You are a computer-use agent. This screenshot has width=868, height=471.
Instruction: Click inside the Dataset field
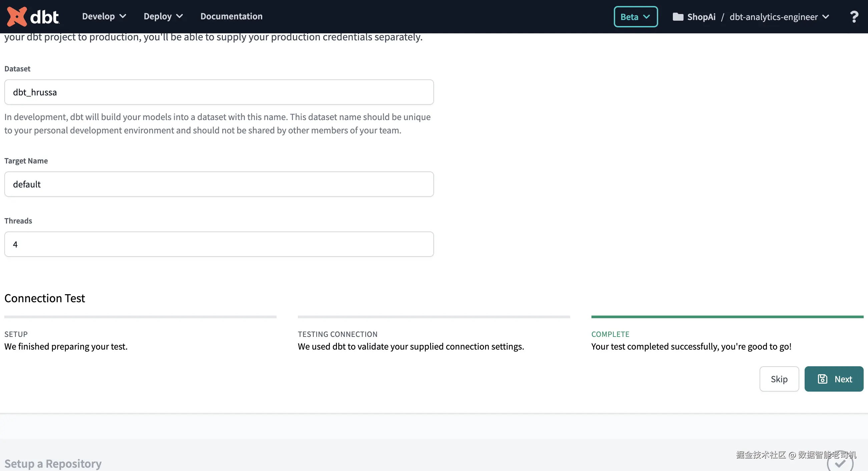[219, 92]
